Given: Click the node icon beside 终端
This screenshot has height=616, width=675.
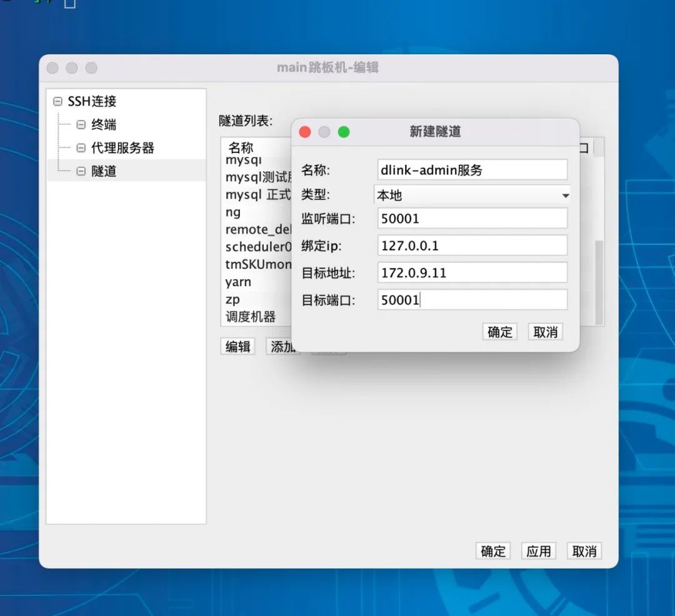Looking at the screenshot, I should pos(81,125).
